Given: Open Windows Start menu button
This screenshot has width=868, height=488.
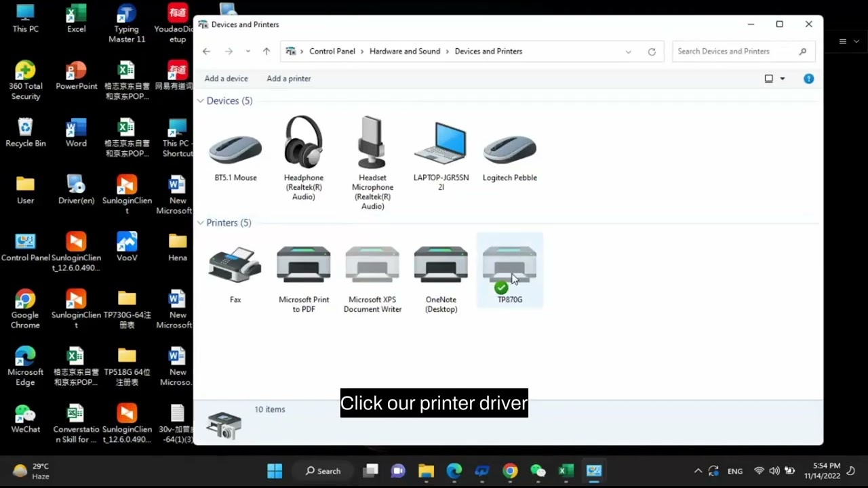Looking at the screenshot, I should 275,471.
